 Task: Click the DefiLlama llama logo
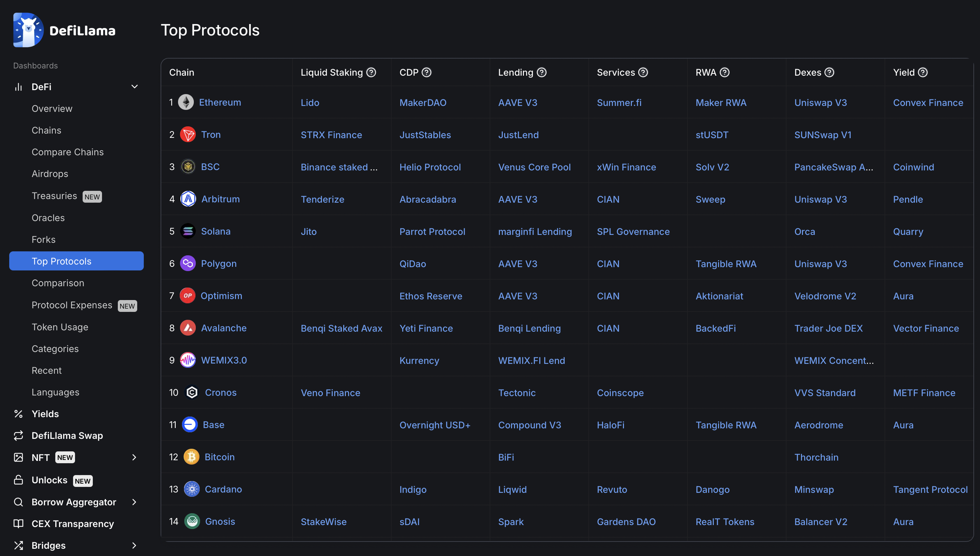28,30
